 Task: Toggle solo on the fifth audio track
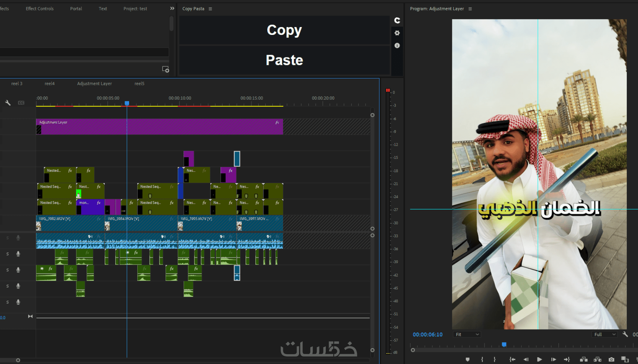8,302
